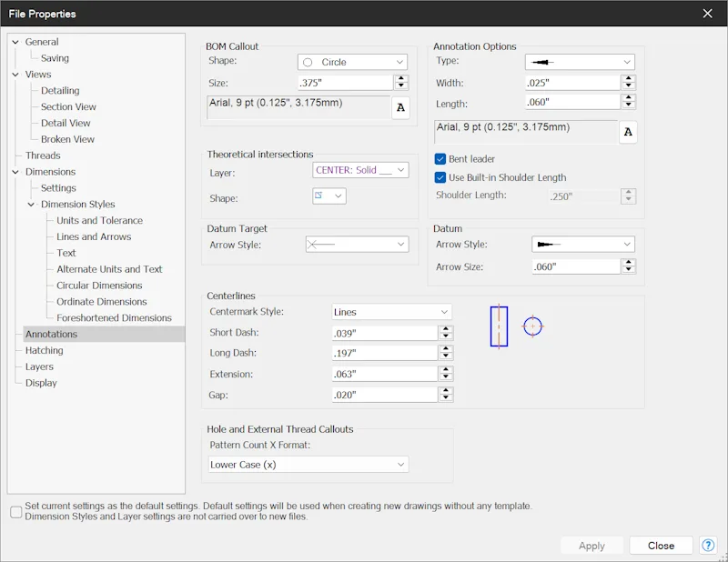This screenshot has height=562, width=728.
Task: Toggle the Bent leader checkbox
Action: (x=440, y=159)
